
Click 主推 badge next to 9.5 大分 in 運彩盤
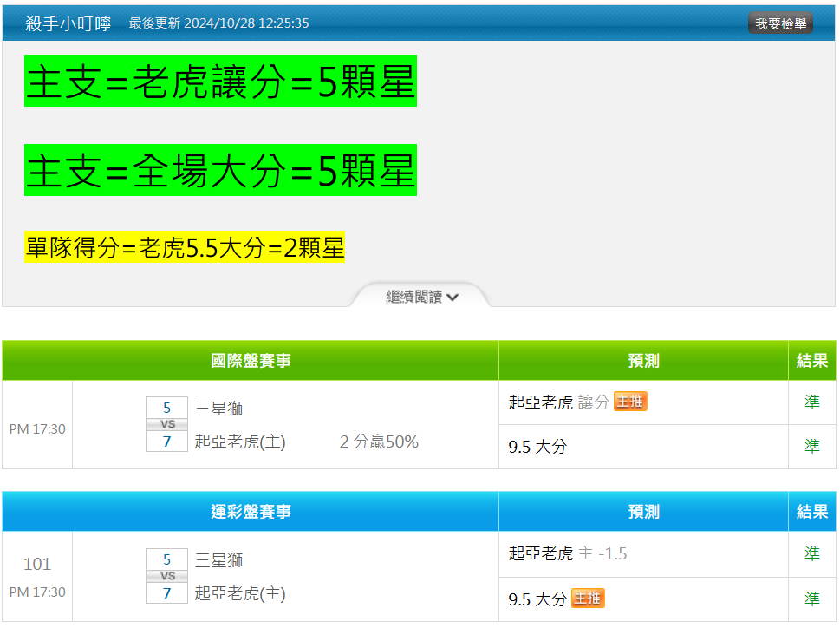tap(588, 598)
